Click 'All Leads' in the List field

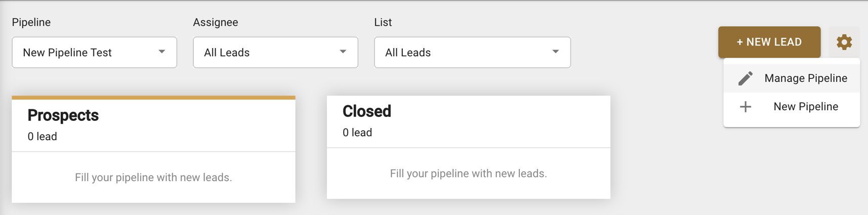pyautogui.click(x=408, y=53)
